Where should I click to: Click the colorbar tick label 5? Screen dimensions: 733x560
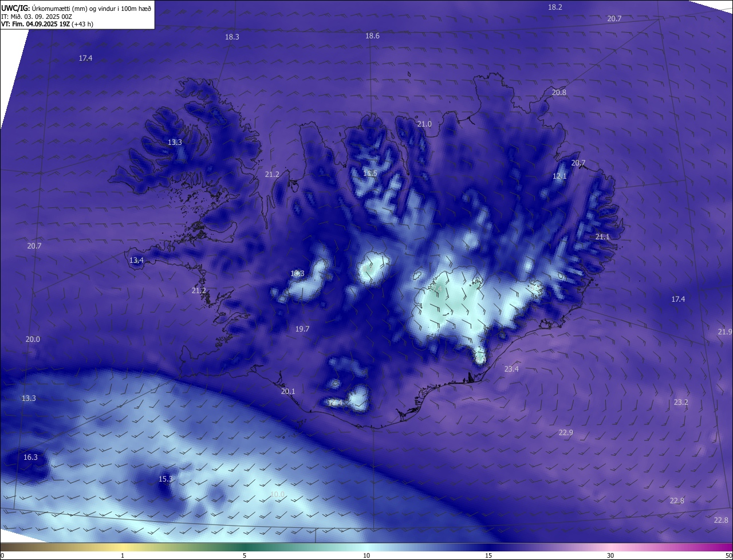pos(245,555)
